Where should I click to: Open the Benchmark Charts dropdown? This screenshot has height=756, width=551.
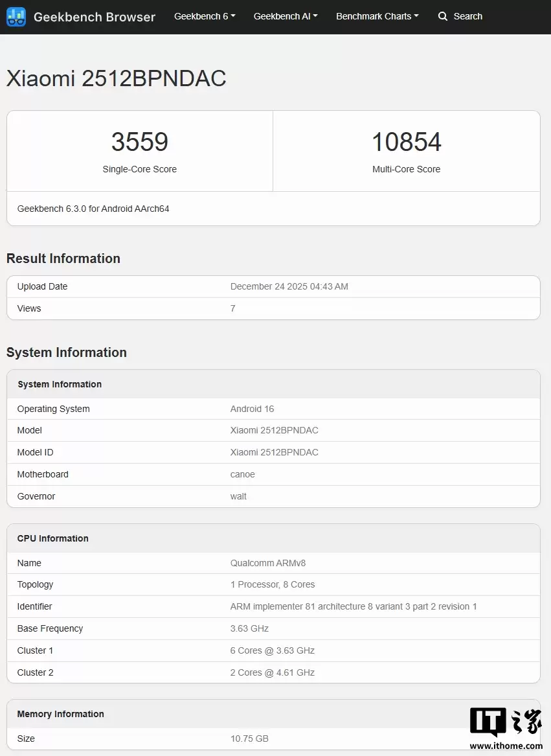[x=377, y=16]
